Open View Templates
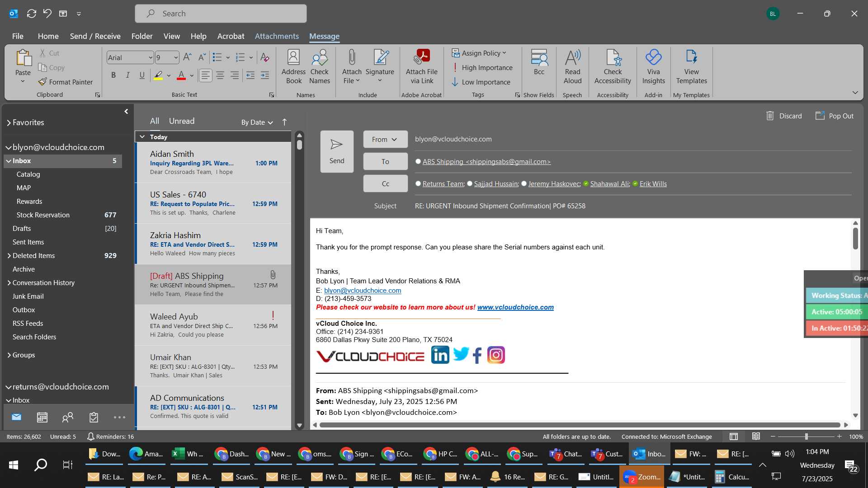This screenshot has width=868, height=488. (x=691, y=67)
